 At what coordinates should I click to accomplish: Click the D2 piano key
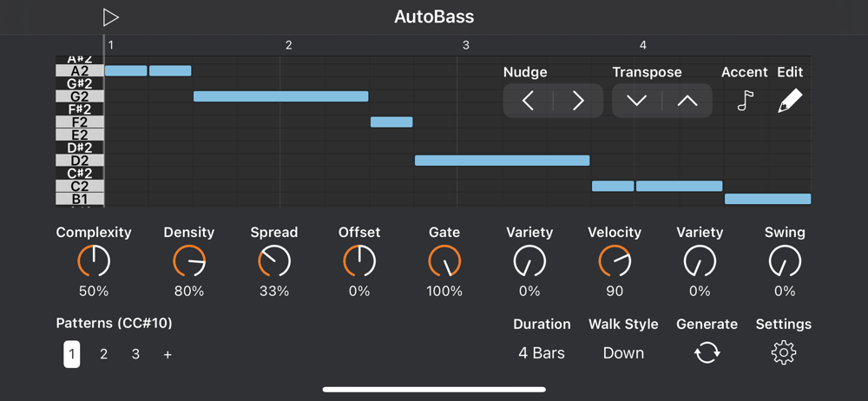(x=79, y=161)
